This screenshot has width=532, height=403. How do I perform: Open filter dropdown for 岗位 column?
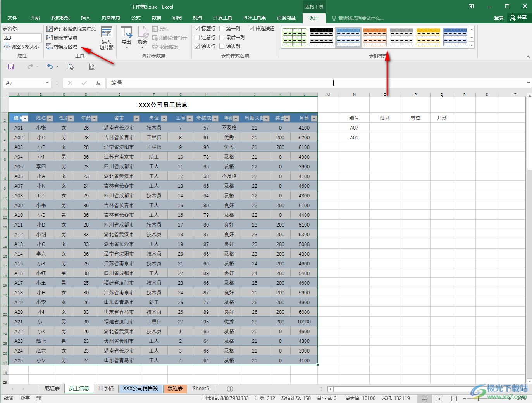click(164, 118)
